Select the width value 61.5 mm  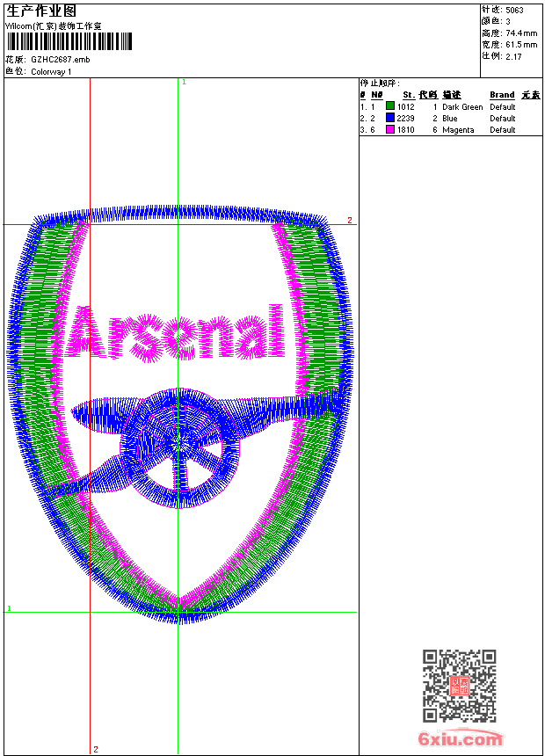click(521, 45)
